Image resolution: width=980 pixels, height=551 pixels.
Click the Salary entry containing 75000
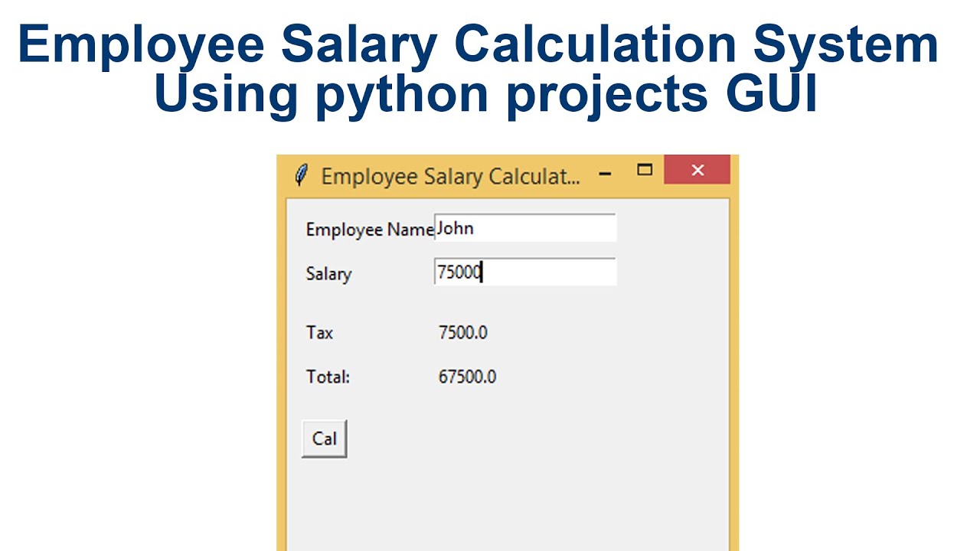pos(524,272)
